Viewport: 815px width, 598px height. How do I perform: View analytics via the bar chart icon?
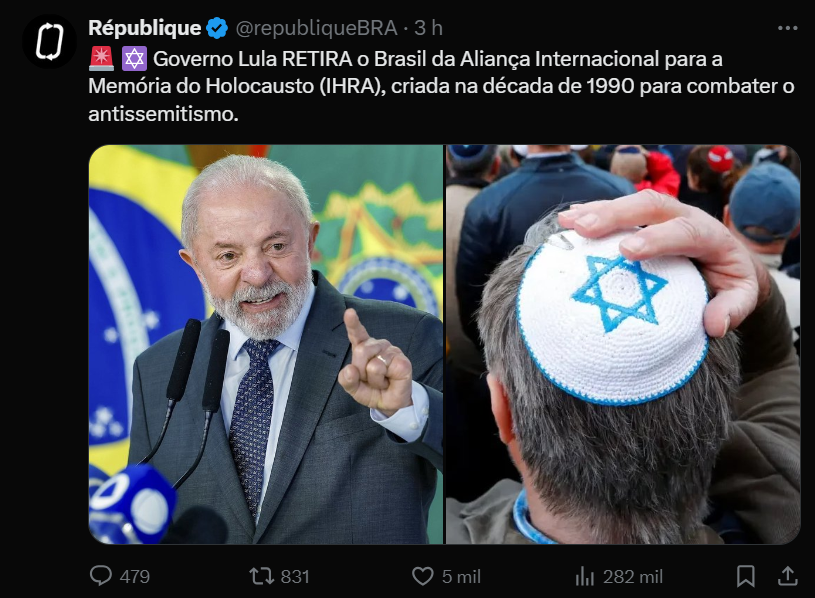[585, 576]
